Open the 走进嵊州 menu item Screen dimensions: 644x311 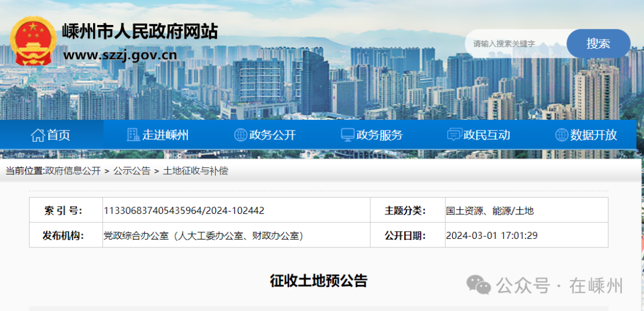(158, 135)
